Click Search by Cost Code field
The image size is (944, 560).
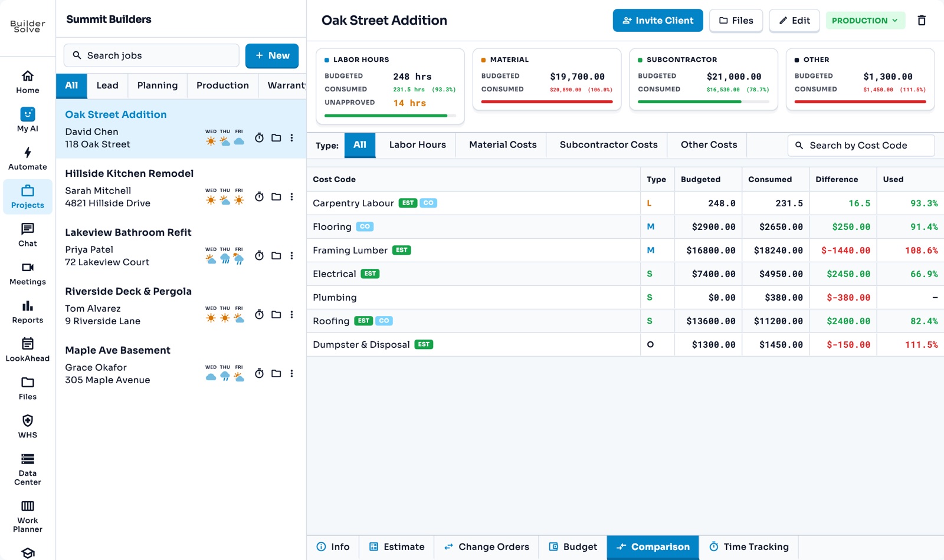click(861, 146)
